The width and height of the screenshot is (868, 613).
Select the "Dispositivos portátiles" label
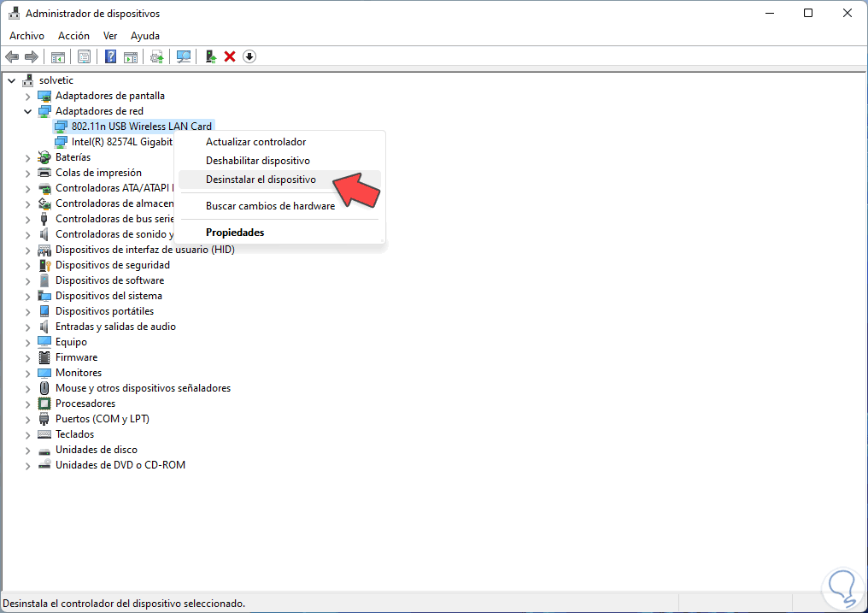[104, 311]
